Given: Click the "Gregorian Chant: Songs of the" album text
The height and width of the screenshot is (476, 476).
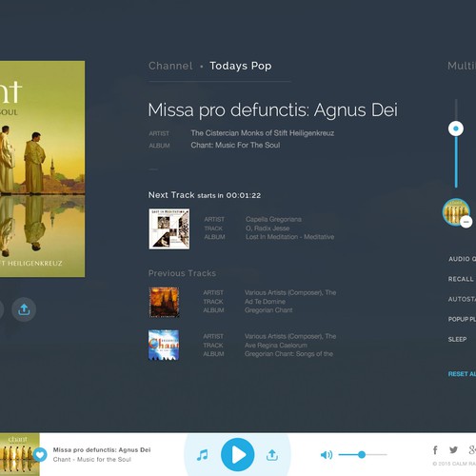Looking at the screenshot, I should point(288,354).
